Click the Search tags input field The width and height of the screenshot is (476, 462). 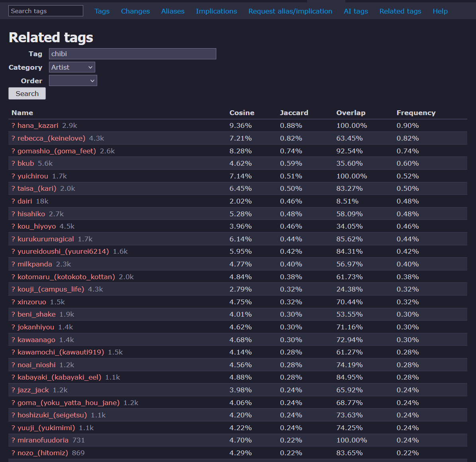(45, 11)
